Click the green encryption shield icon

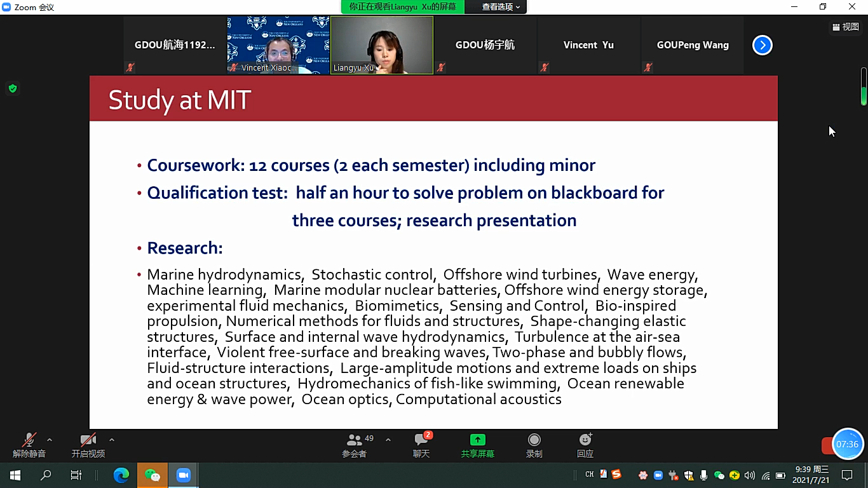[12, 88]
